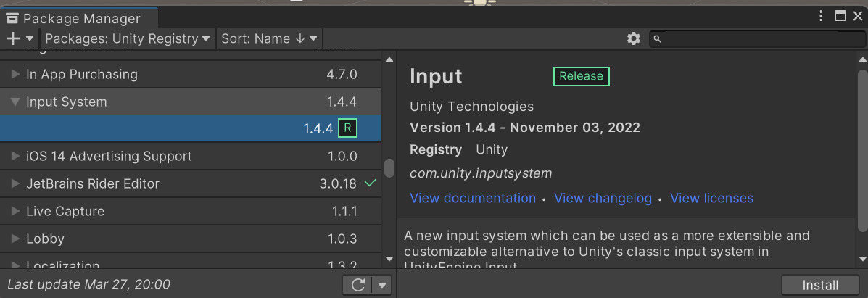This screenshot has height=298, width=868.
Task: Click the green R release badge
Action: pos(347,128)
